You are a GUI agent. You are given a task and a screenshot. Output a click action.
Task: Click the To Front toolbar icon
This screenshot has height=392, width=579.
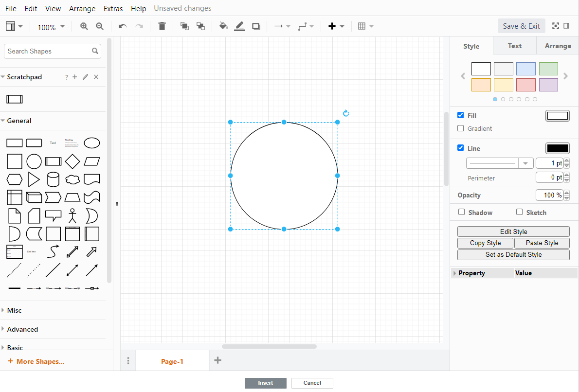tap(184, 26)
